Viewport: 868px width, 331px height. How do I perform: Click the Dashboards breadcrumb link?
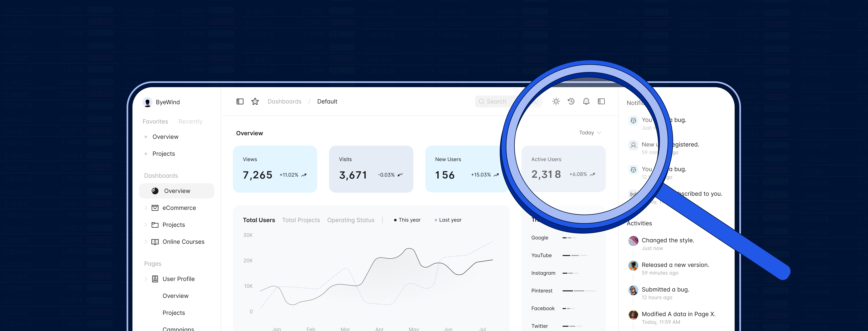click(x=284, y=101)
